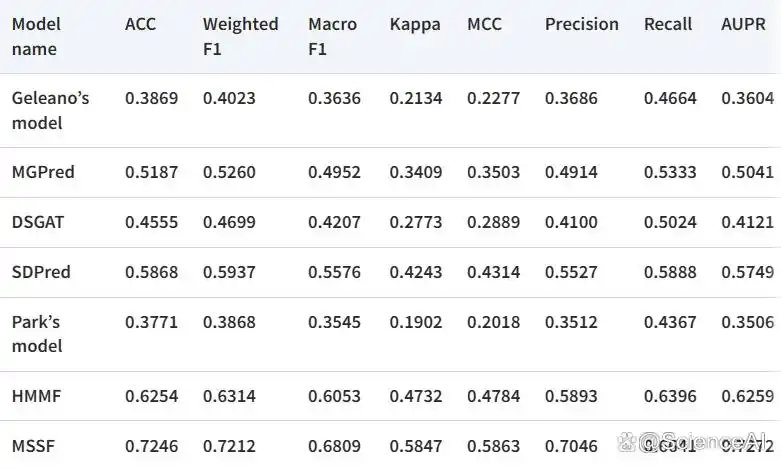The height and width of the screenshot is (469, 781).
Task: Select the Park's model row label
Action: coord(37,334)
